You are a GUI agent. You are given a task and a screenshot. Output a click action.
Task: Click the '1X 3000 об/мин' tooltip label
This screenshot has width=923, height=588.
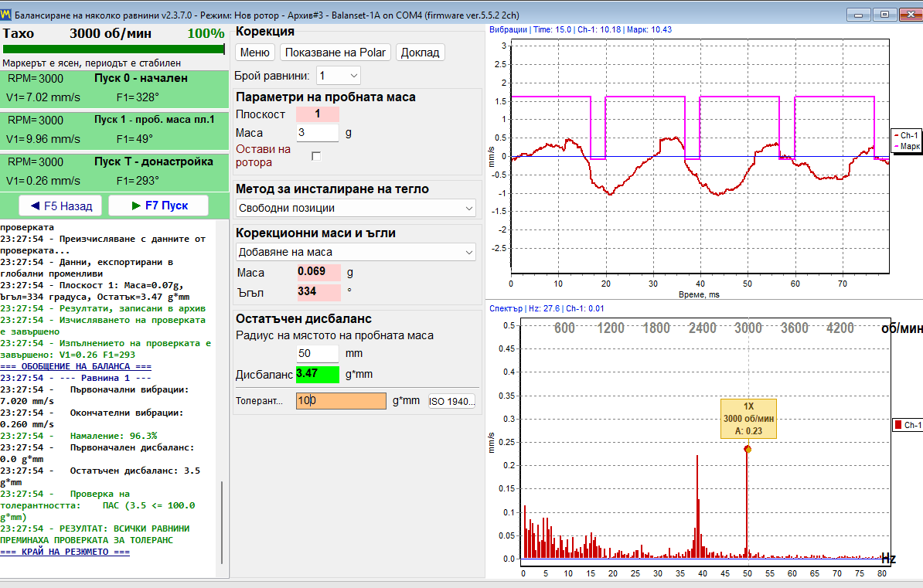click(749, 419)
